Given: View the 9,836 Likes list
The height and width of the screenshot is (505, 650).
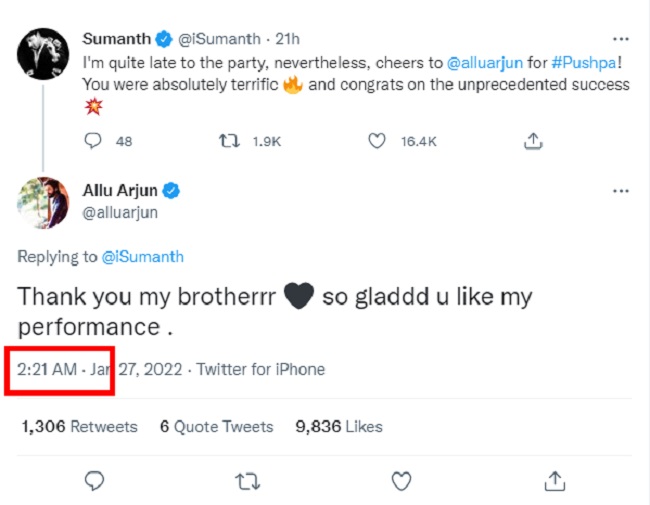Looking at the screenshot, I should pyautogui.click(x=339, y=426).
